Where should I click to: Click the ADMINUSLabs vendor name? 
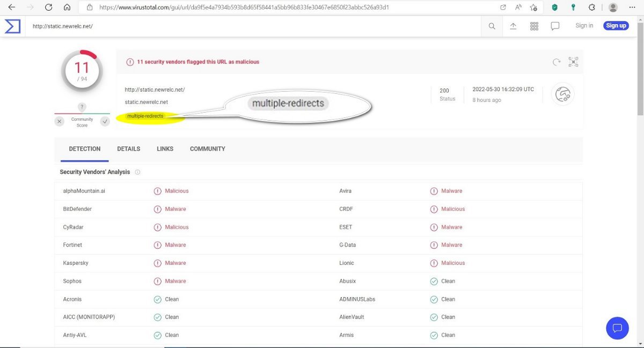pos(357,299)
